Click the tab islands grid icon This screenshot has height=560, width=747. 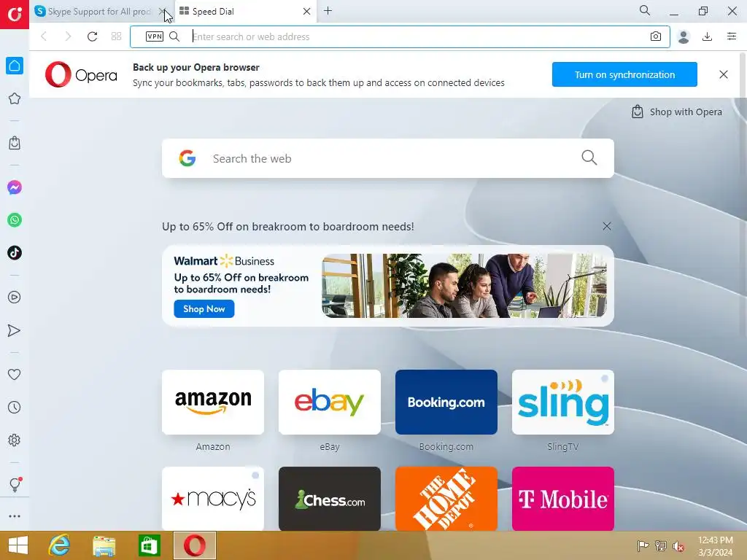116,36
